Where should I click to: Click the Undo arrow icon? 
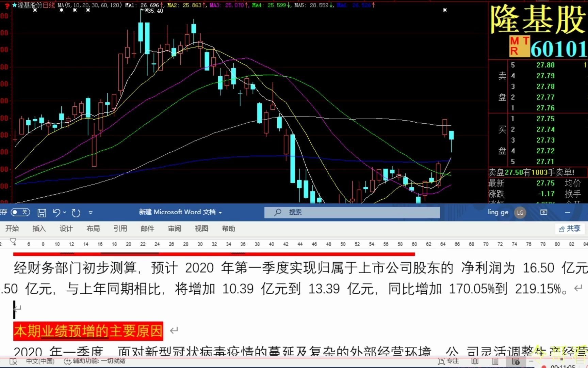point(56,213)
